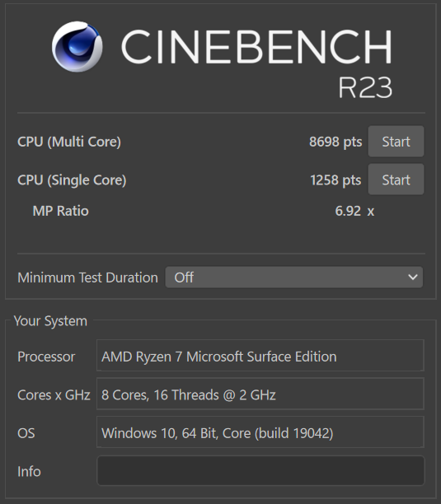
Task: Click the 8698 pts multi core score
Action: tap(335, 142)
